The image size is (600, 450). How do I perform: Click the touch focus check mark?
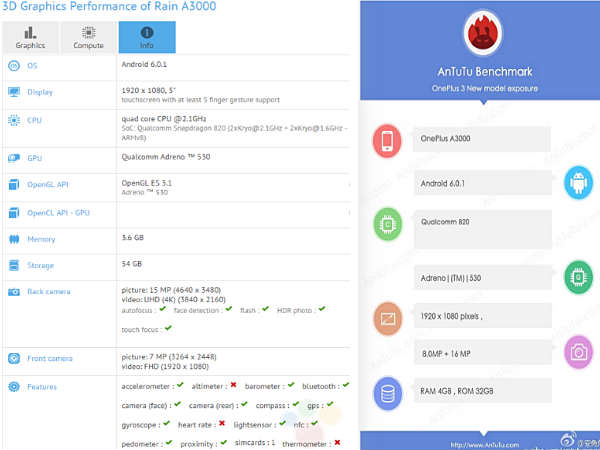coord(168,328)
